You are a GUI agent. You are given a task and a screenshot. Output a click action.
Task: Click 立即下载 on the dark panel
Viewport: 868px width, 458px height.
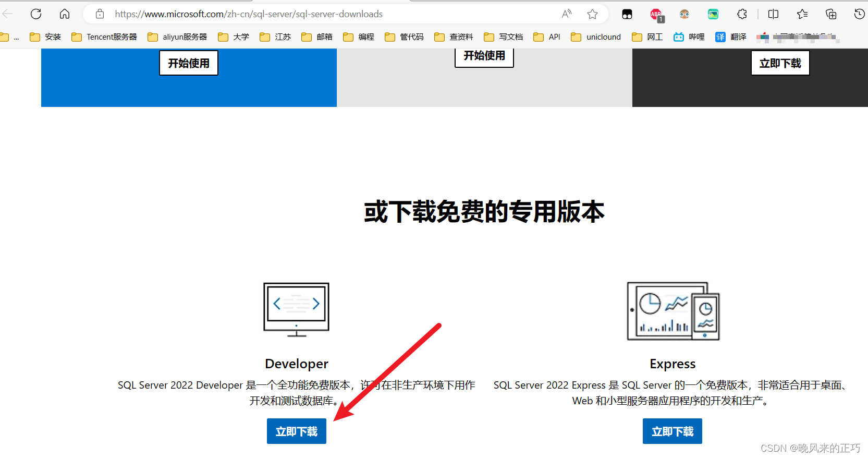tap(780, 63)
